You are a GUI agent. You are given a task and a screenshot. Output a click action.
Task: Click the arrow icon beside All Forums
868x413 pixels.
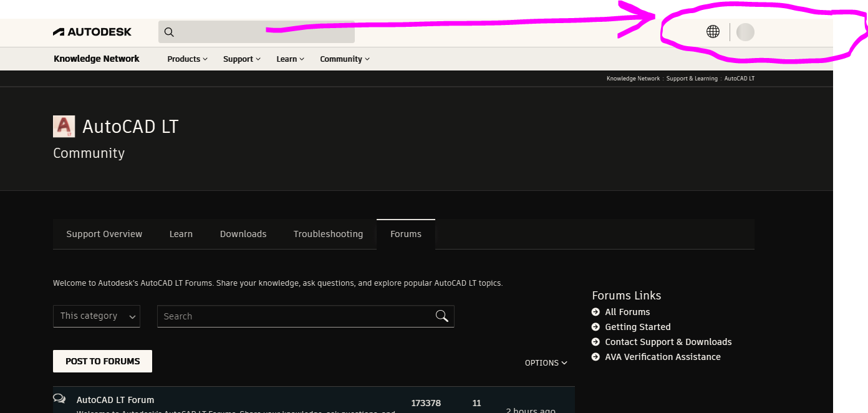click(x=595, y=311)
